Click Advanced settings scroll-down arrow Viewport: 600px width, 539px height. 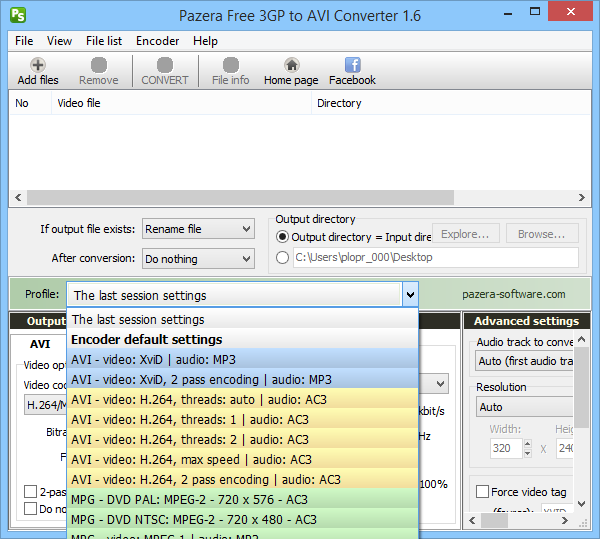point(581,504)
